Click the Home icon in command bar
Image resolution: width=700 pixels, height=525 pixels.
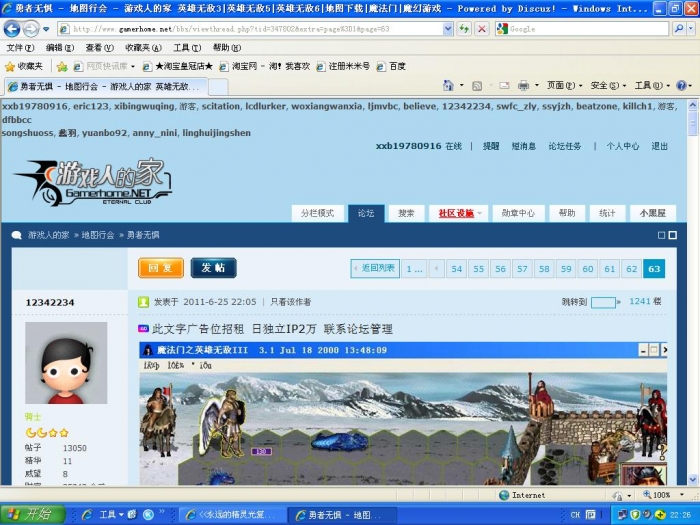(x=448, y=85)
